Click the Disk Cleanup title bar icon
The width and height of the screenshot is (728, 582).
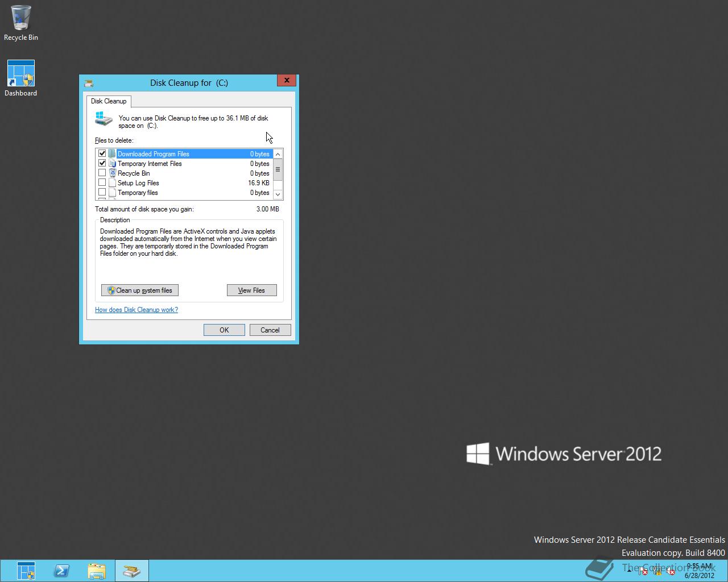click(x=88, y=83)
